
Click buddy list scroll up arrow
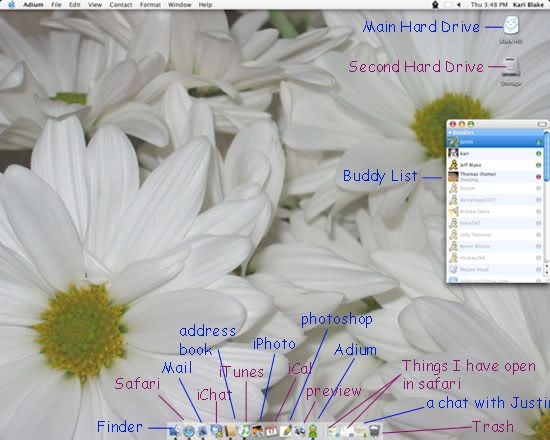pos(547,266)
